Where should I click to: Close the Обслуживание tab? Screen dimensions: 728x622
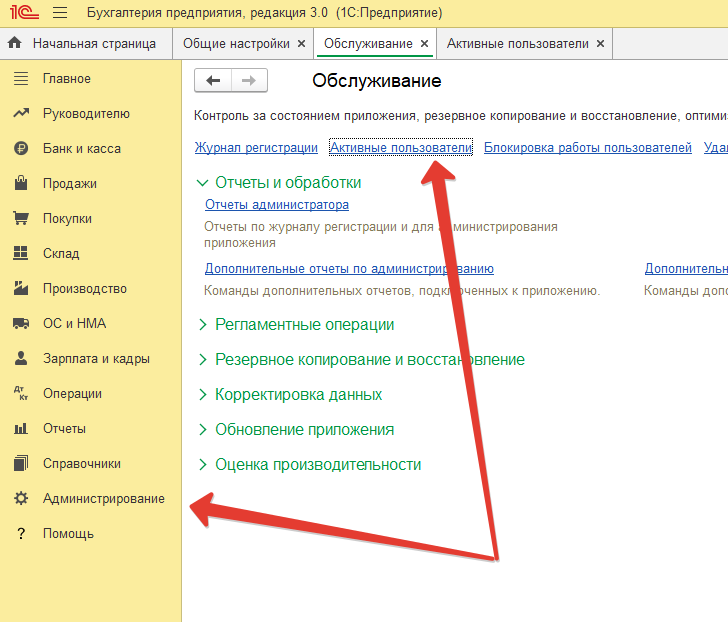[424, 43]
